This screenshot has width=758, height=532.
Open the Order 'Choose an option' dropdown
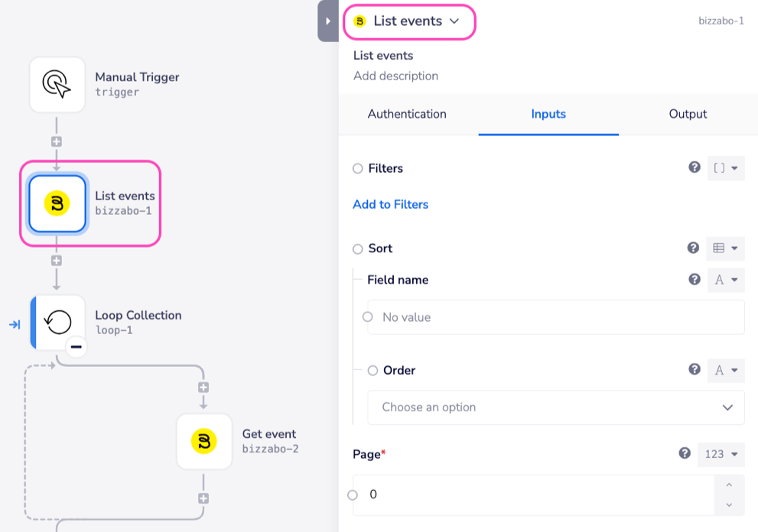(555, 407)
